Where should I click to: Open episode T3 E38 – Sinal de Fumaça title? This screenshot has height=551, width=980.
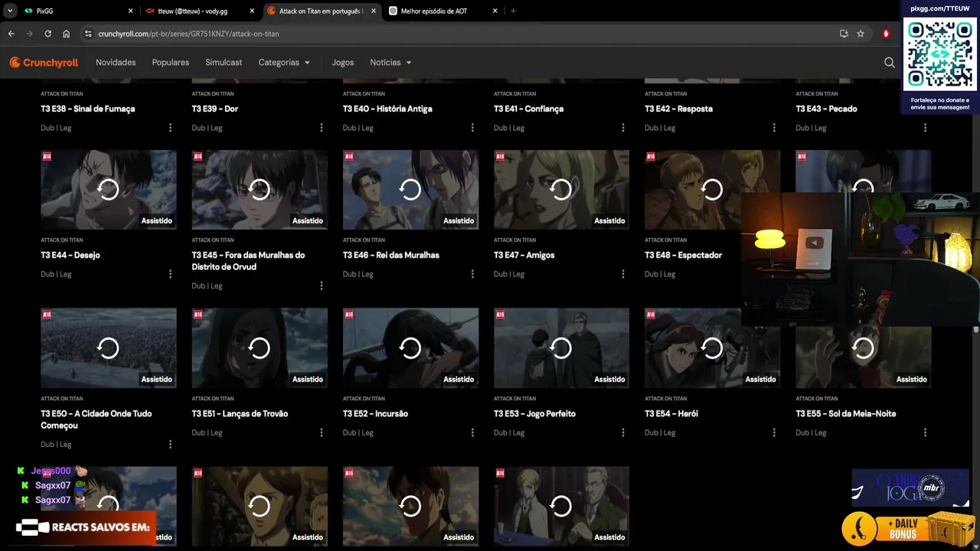[x=88, y=109]
